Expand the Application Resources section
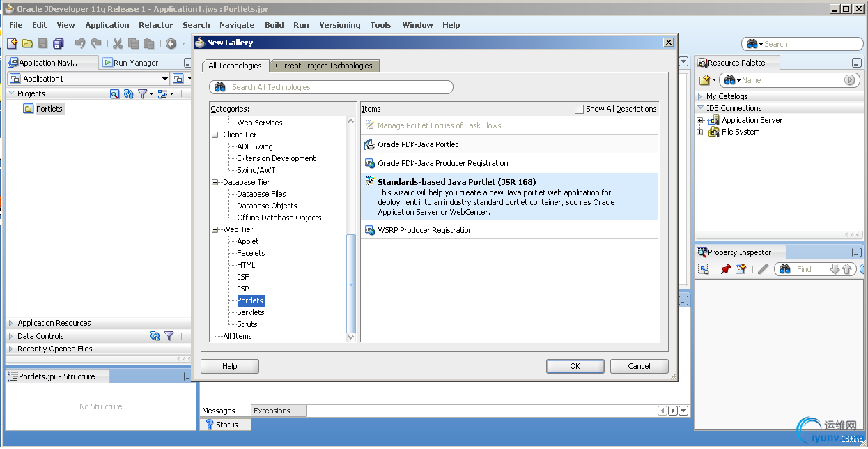This screenshot has width=868, height=449. pos(11,323)
